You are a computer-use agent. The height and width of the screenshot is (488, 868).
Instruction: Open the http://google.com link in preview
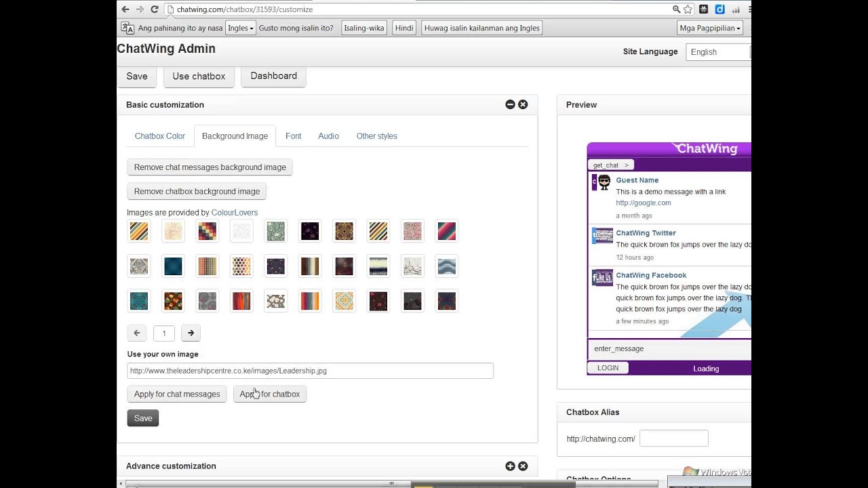click(x=644, y=203)
